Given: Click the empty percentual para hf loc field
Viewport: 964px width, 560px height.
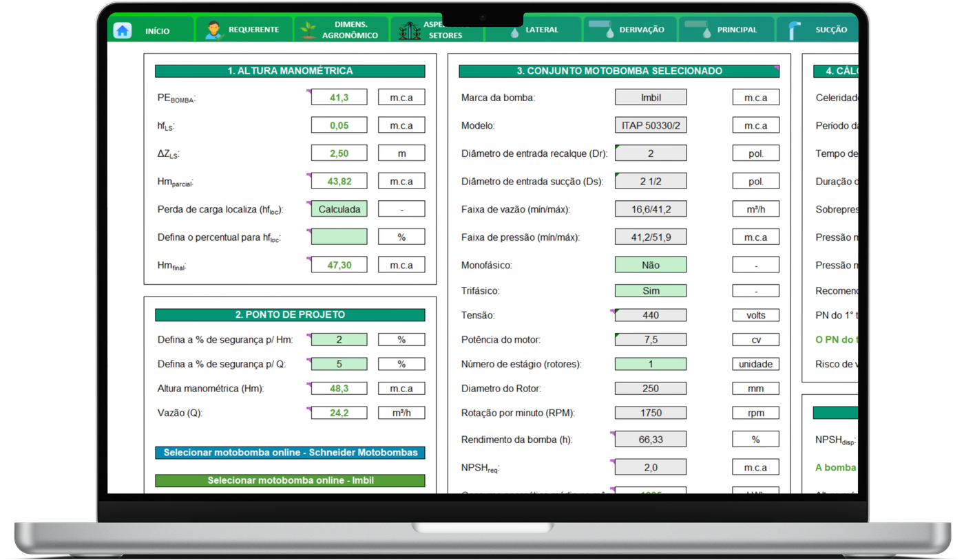Looking at the screenshot, I should coord(339,237).
